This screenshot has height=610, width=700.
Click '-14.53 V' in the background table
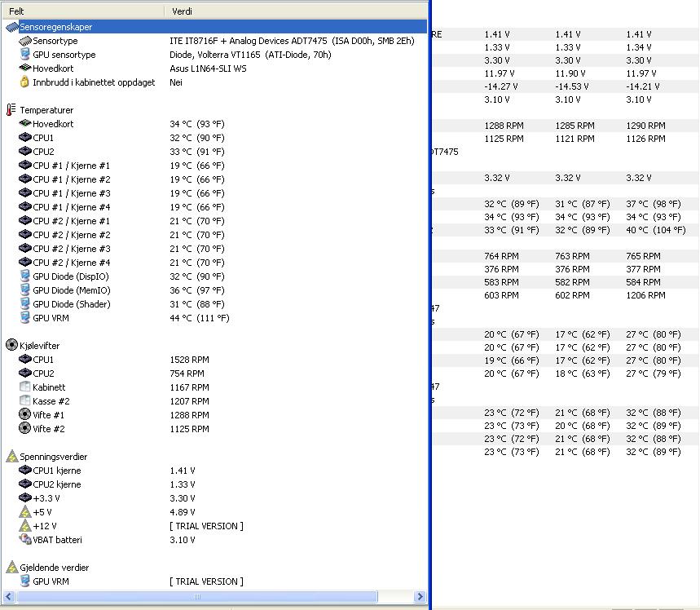click(572, 86)
